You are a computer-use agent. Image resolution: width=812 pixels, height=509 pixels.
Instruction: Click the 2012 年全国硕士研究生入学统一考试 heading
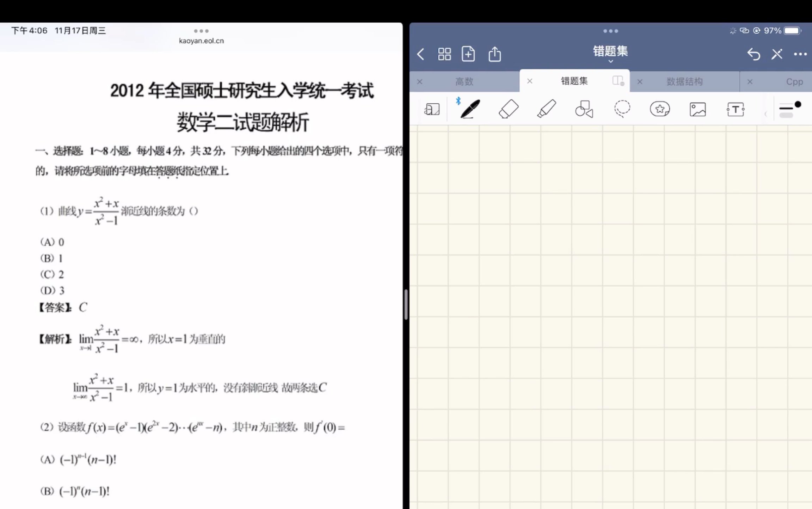(x=242, y=91)
